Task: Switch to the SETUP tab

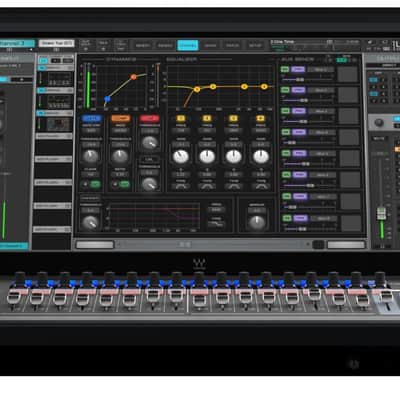Action: click(x=255, y=45)
